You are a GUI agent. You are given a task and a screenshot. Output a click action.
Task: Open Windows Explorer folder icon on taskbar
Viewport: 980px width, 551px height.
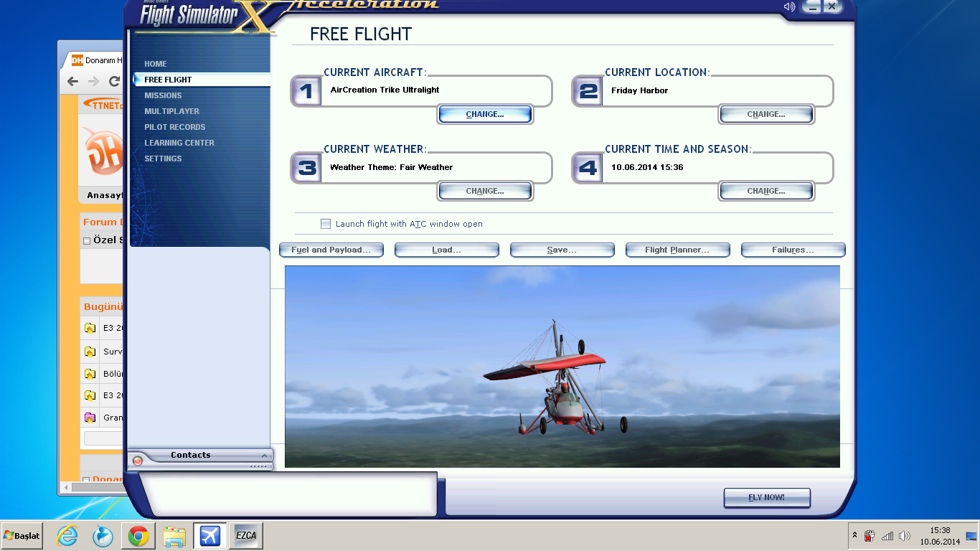[174, 536]
